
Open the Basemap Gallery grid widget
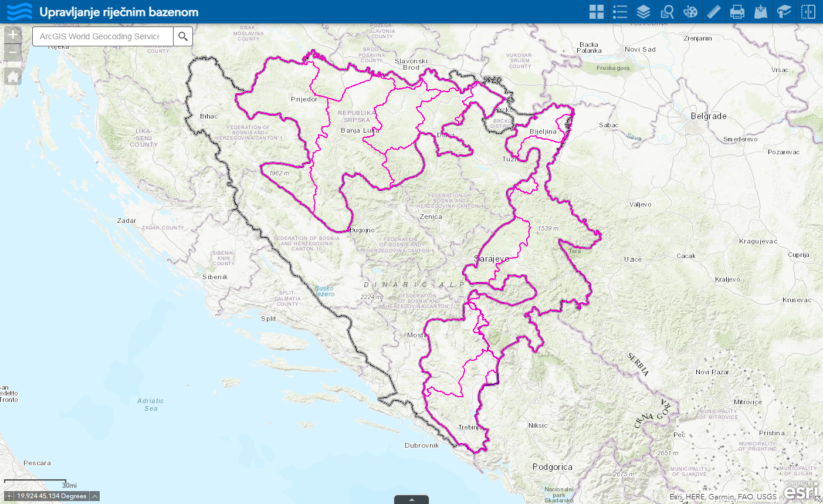click(x=597, y=12)
